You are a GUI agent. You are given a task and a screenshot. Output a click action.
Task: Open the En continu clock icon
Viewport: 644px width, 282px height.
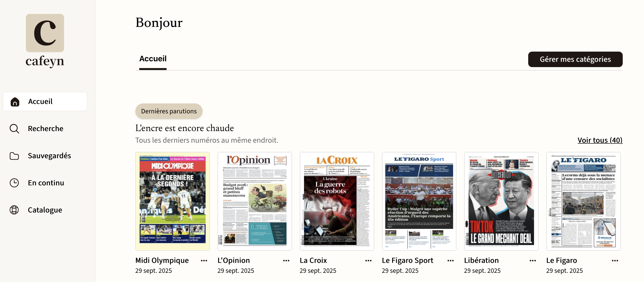[14, 183]
